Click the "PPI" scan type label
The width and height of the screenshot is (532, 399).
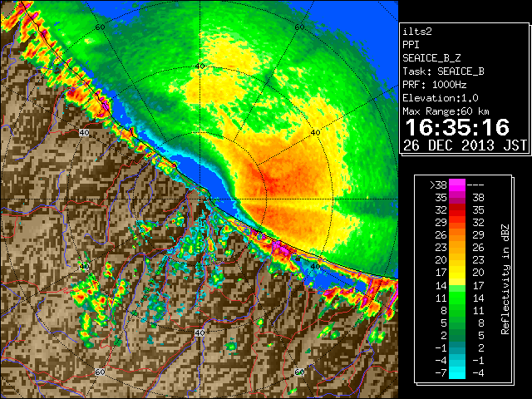click(x=411, y=45)
